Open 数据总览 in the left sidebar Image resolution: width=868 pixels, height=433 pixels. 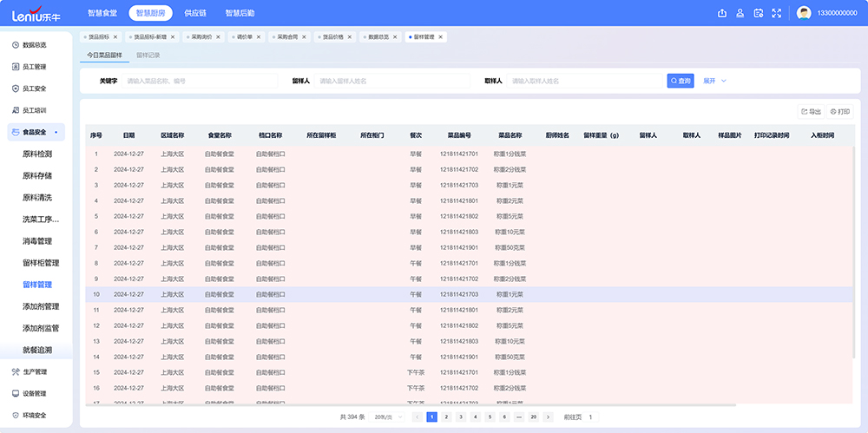pos(34,45)
